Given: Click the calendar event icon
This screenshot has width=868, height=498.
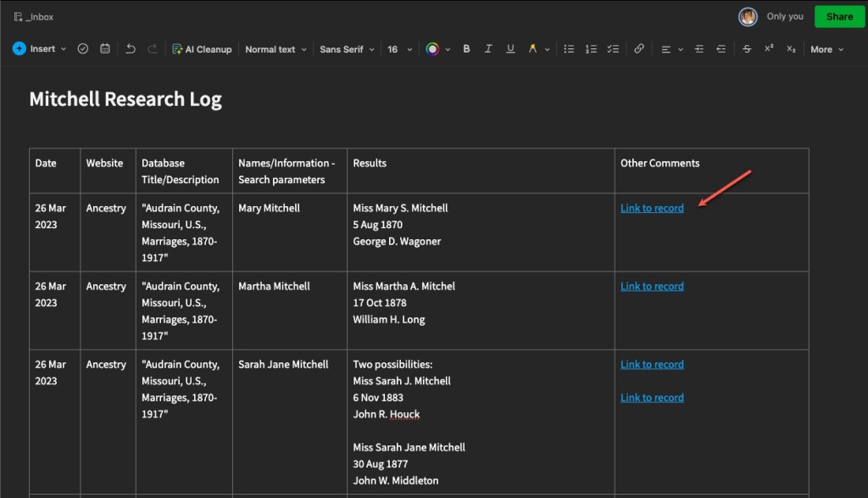Looking at the screenshot, I should click(x=105, y=49).
